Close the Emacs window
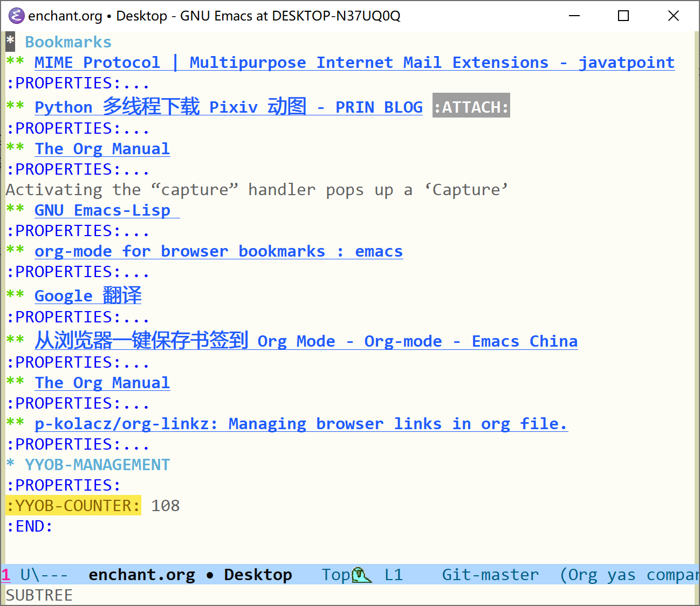This screenshot has height=606, width=700. click(x=673, y=16)
